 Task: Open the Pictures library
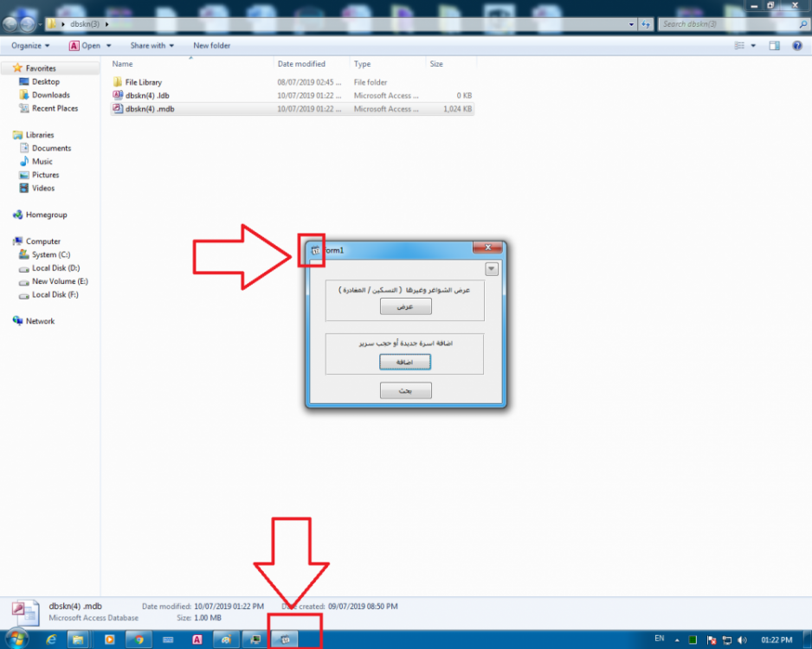click(46, 175)
